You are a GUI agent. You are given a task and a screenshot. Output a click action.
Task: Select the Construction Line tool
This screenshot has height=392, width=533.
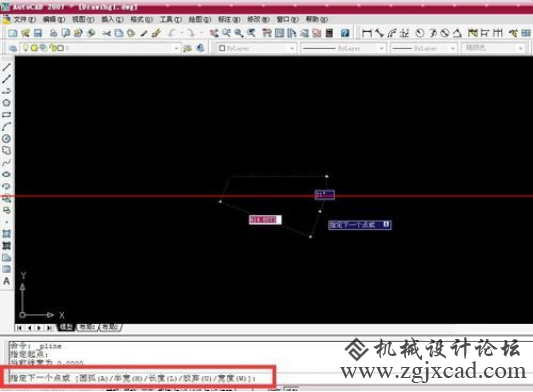[x=6, y=79]
